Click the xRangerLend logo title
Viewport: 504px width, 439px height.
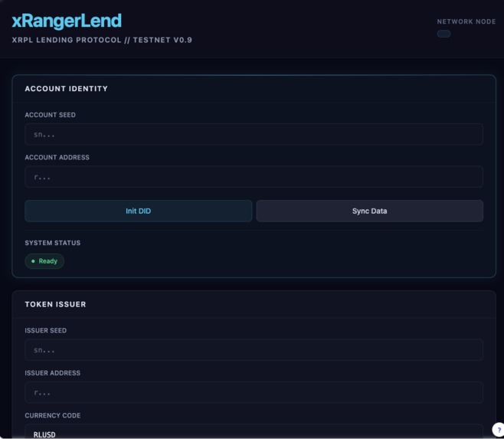pos(67,21)
